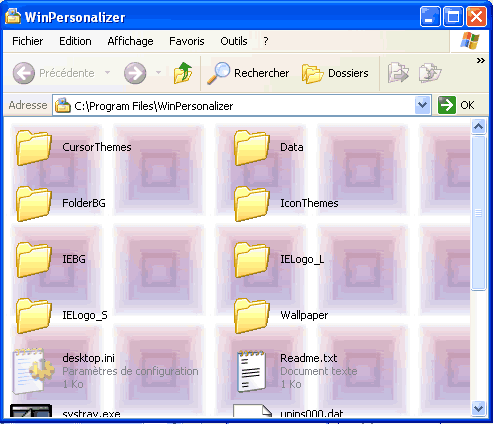493x424 pixels.
Task: Select the Readme.txt document icon
Action: tap(252, 371)
